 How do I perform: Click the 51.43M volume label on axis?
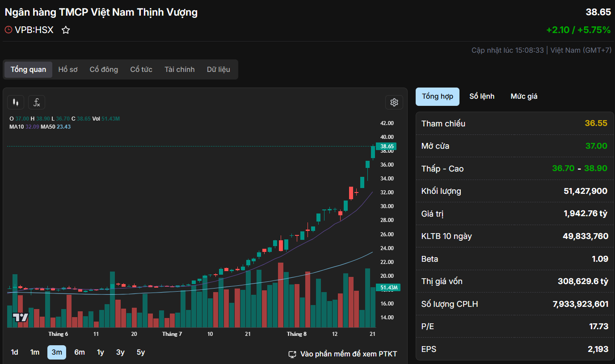pyautogui.click(x=388, y=288)
